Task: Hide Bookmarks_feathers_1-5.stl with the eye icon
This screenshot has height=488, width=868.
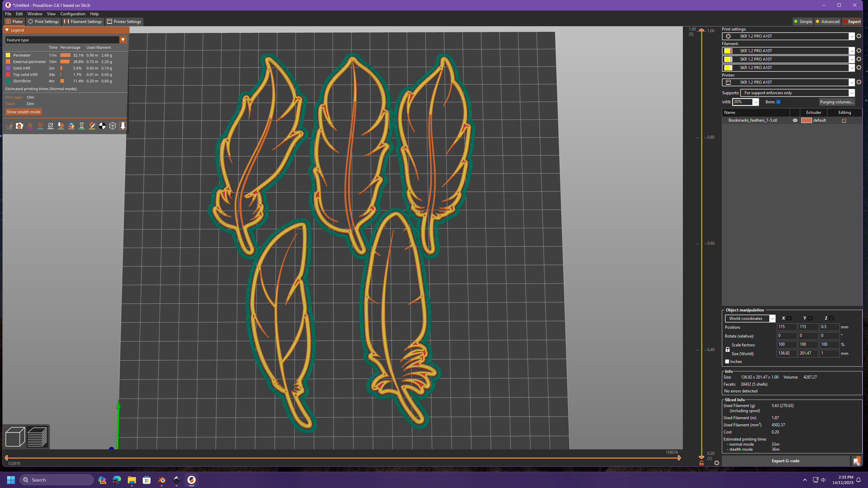Action: click(x=795, y=120)
